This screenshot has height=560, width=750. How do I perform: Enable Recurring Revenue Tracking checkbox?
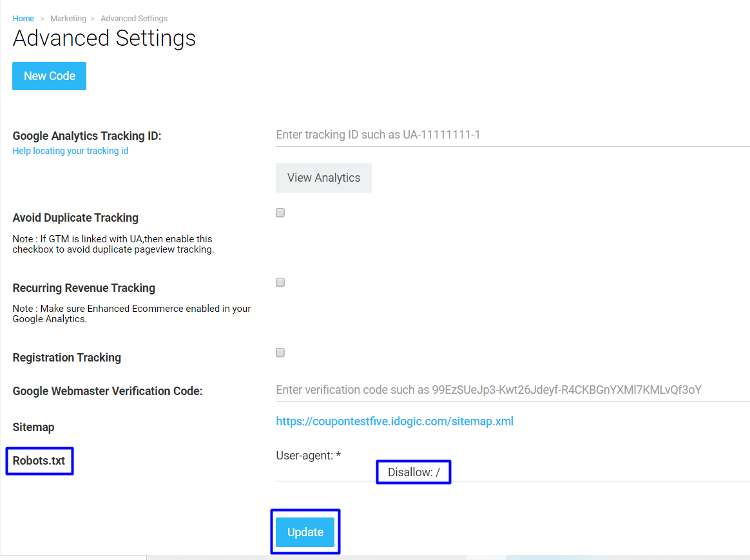pyautogui.click(x=280, y=283)
